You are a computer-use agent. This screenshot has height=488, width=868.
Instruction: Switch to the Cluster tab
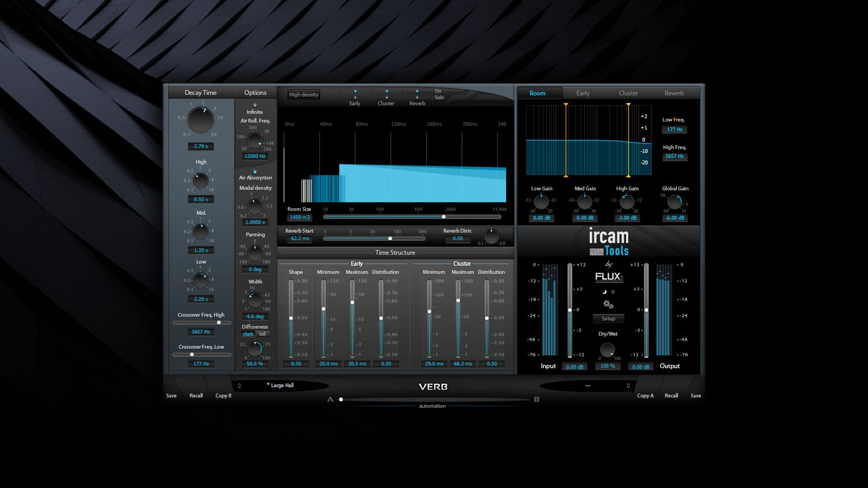point(628,93)
